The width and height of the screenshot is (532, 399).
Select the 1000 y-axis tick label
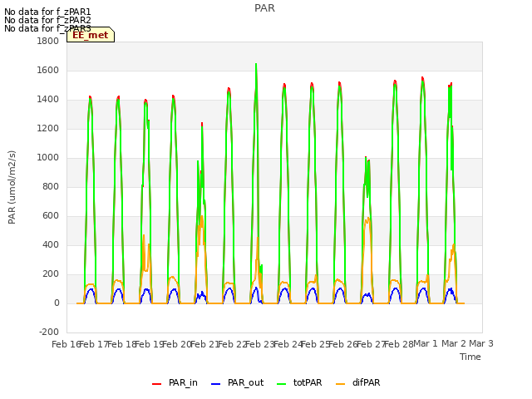tap(48, 157)
